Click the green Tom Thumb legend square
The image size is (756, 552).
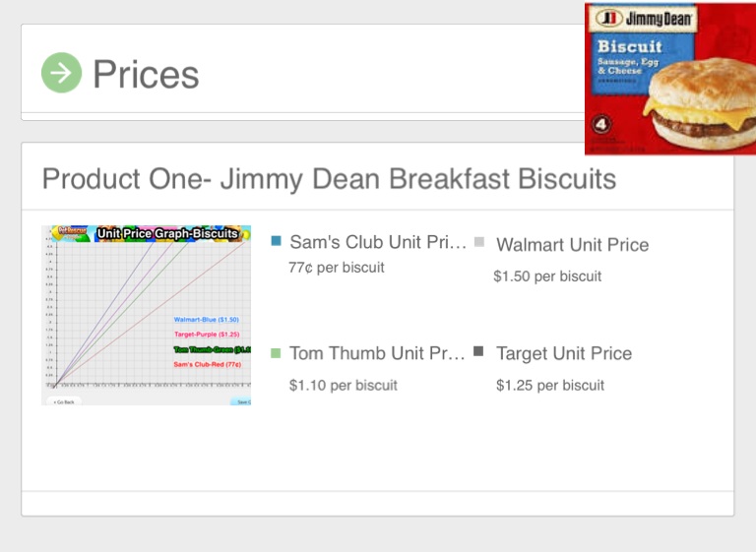(276, 352)
